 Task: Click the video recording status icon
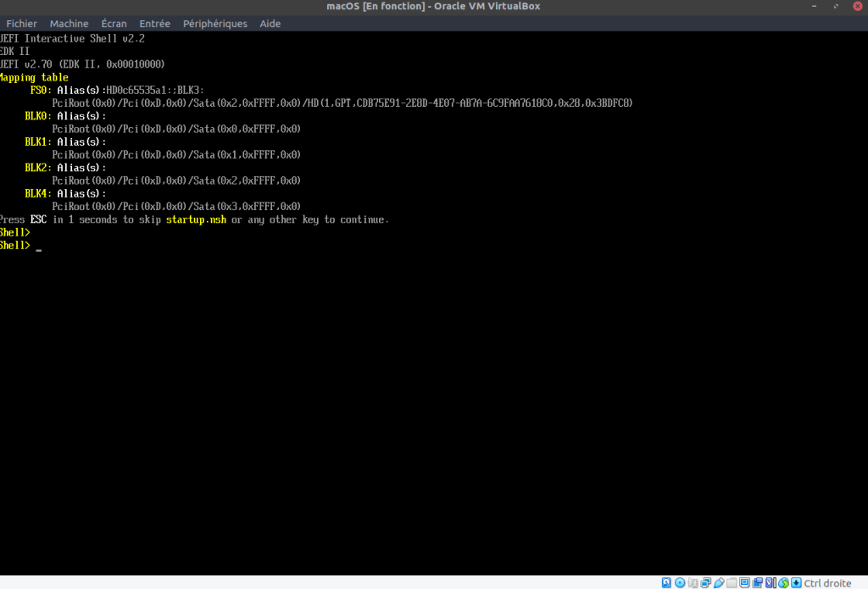click(758, 582)
